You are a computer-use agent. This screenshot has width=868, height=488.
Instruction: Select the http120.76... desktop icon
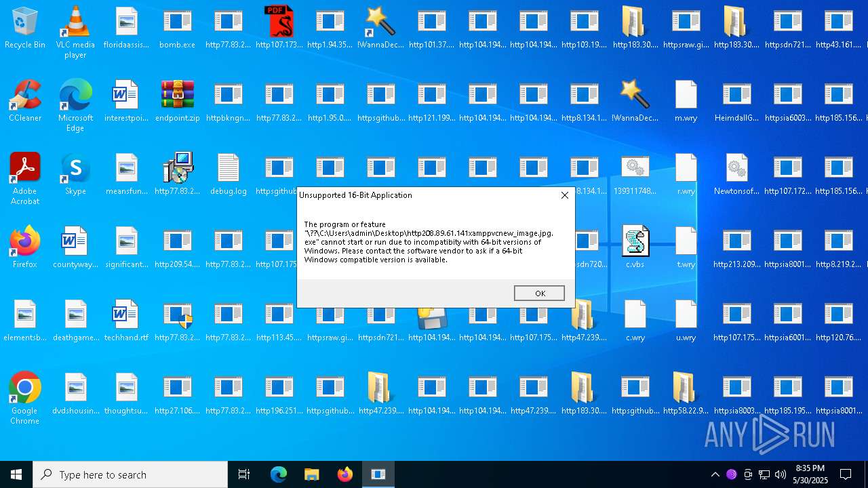[838, 321]
